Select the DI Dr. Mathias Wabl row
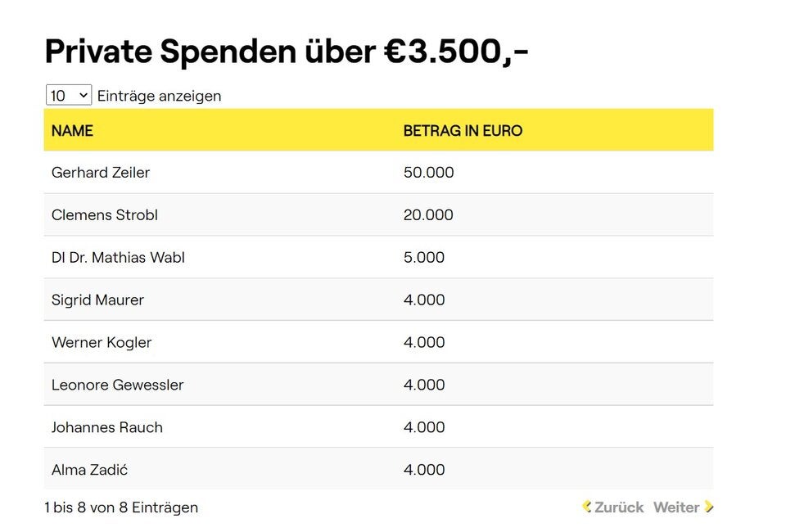This screenshot has width=786, height=532. (x=118, y=257)
